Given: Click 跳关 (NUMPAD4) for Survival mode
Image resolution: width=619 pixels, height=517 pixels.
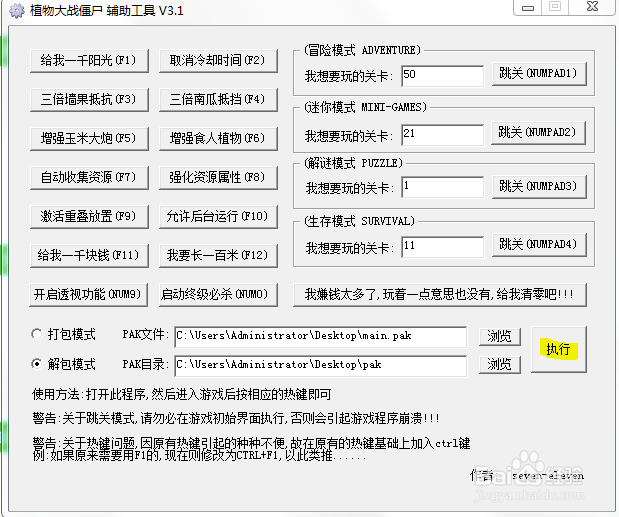Looking at the screenshot, I should point(539,245).
